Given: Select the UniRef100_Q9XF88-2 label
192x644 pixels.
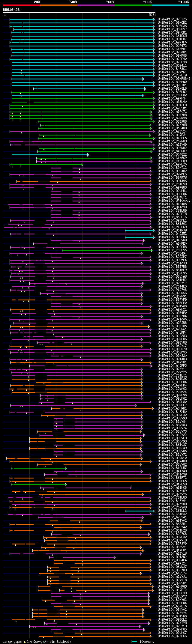Looking at the screenshot, I should tap(174, 79).
